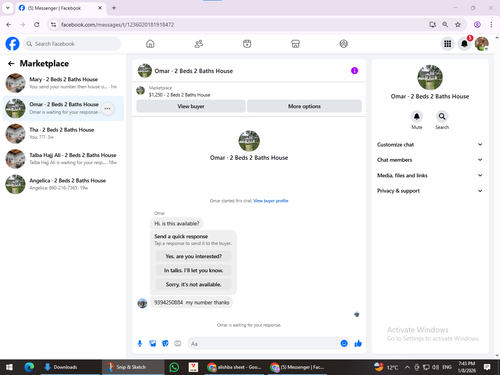Open conversation information purple icon

pyautogui.click(x=354, y=71)
